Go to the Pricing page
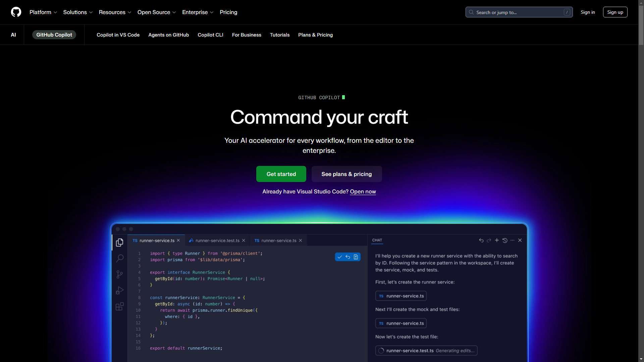This screenshot has height=362, width=644. (228, 12)
